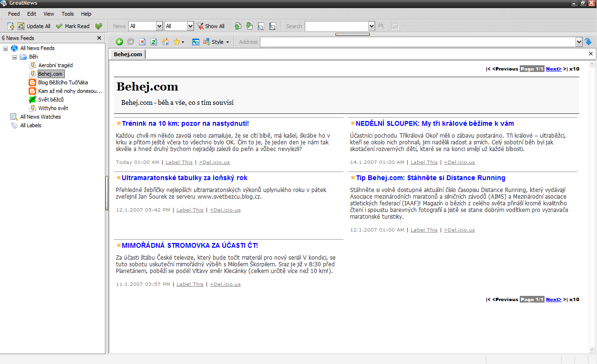Click the Stop loading red X icon
The width and height of the screenshot is (597, 364).
coord(142,42)
